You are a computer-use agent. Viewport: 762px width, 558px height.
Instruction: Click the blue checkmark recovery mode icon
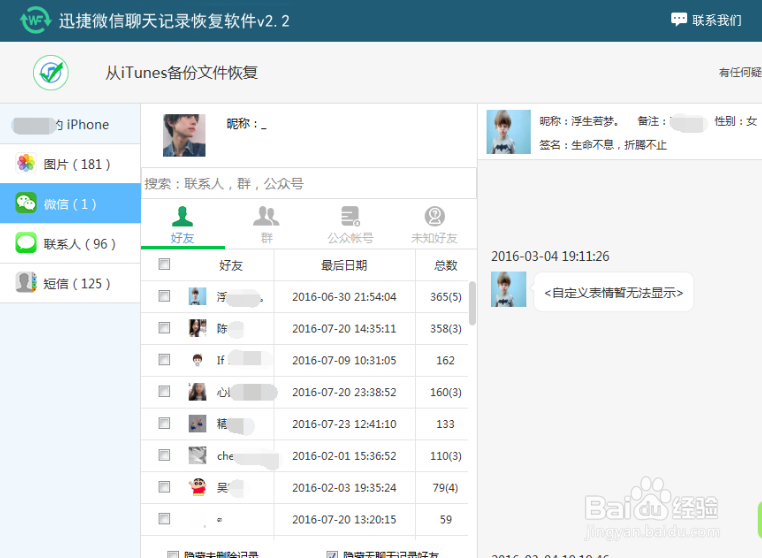(51, 73)
